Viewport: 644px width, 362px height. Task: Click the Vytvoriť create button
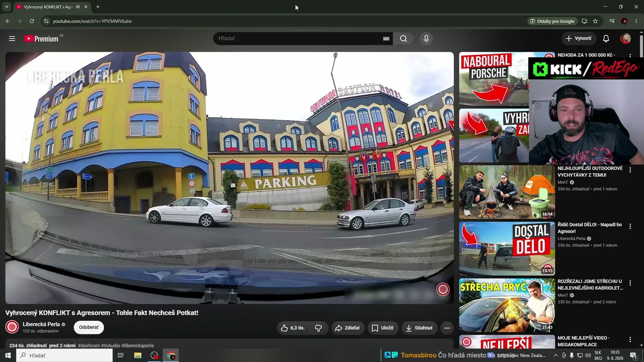coord(579,39)
